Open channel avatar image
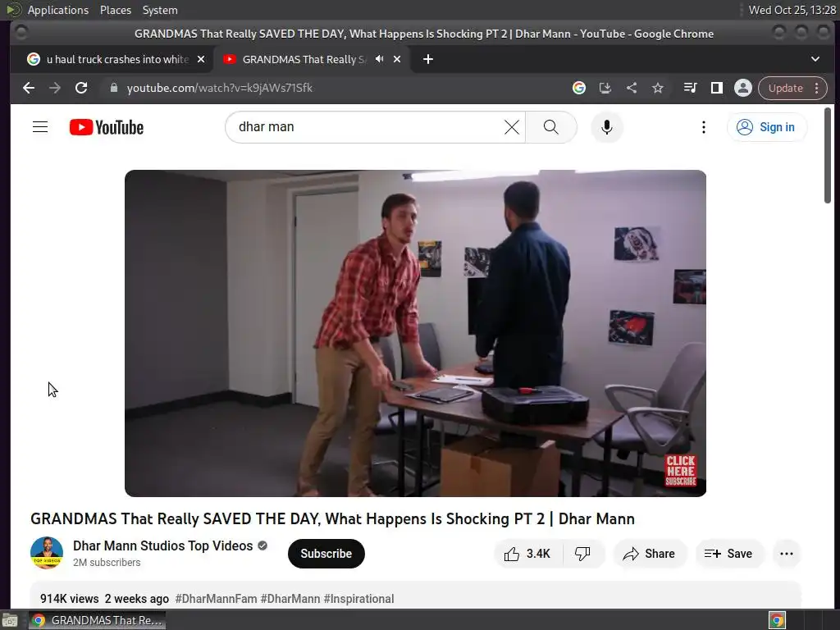Image resolution: width=840 pixels, height=630 pixels. (47, 553)
